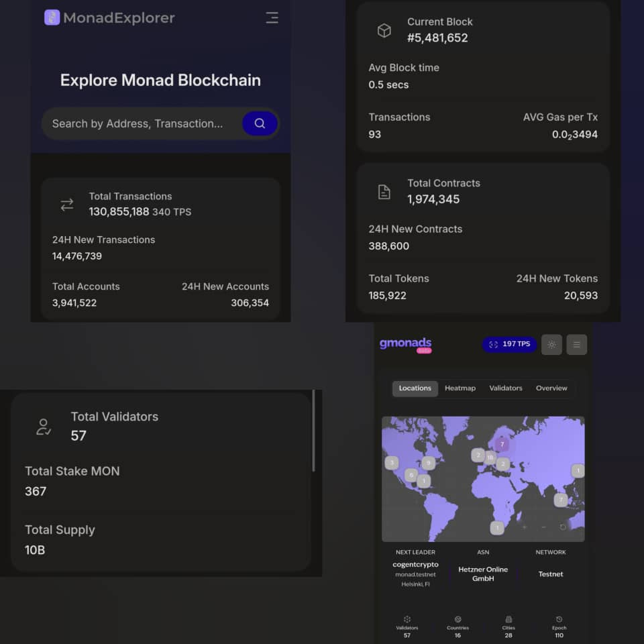The height and width of the screenshot is (644, 644).
Task: Select the 2 marker in southeastern Europe
Action: coord(502,464)
